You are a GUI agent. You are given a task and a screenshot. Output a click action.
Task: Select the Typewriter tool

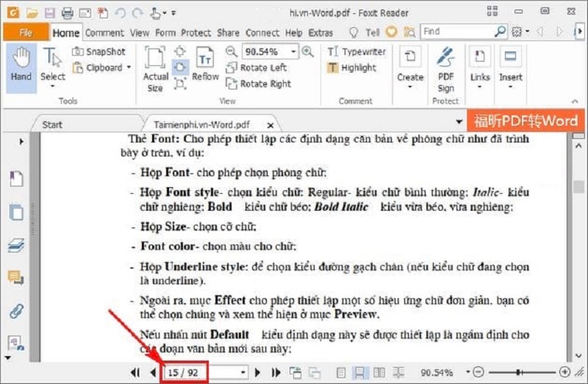click(x=356, y=51)
